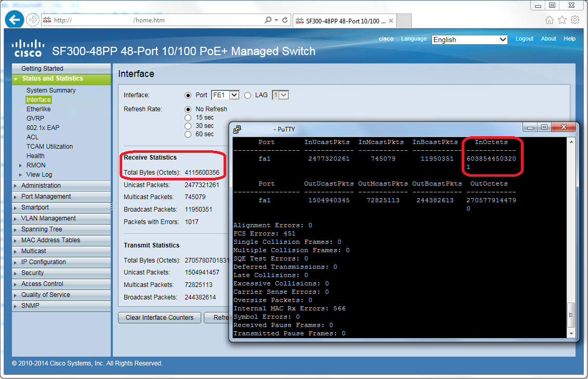Viewport: 588px width, 379px height.
Task: Open the browser home icon
Action: click(x=550, y=20)
